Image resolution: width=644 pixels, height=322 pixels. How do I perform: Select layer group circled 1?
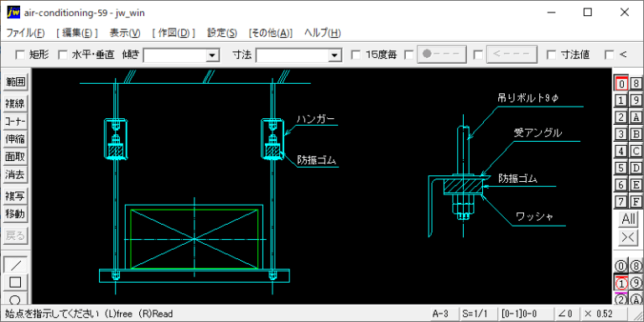[621, 283]
